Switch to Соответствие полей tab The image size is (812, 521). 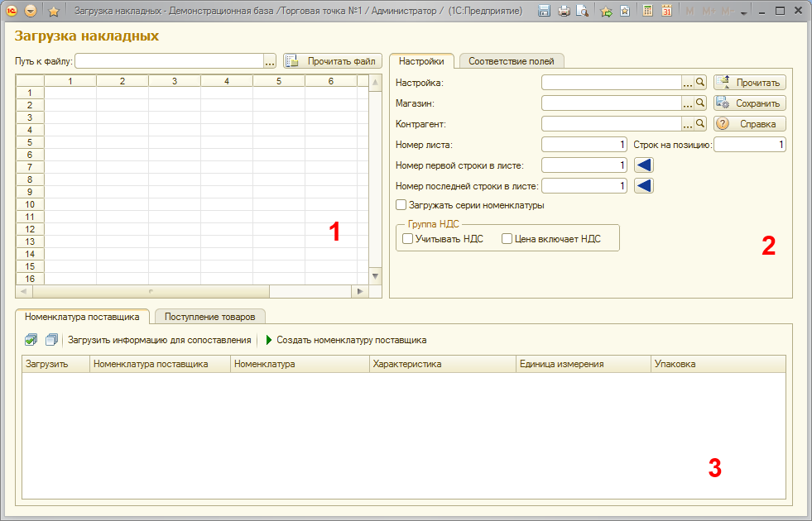click(x=512, y=61)
